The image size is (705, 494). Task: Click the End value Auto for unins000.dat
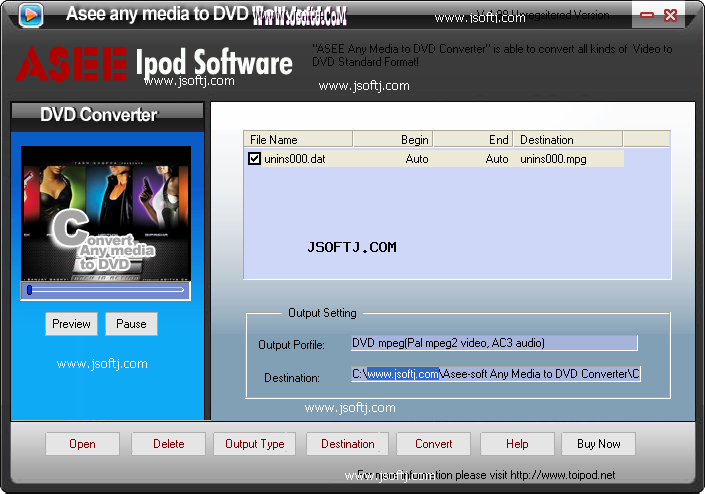pos(497,159)
